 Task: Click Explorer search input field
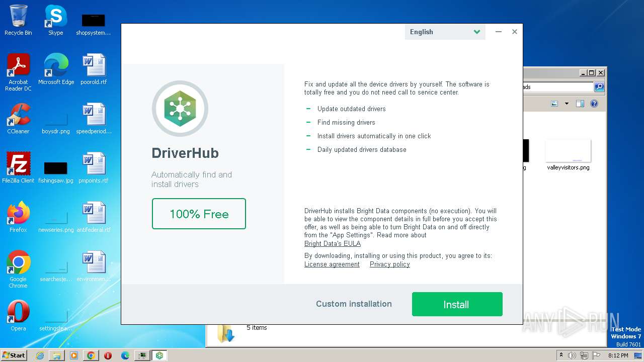coord(558,87)
